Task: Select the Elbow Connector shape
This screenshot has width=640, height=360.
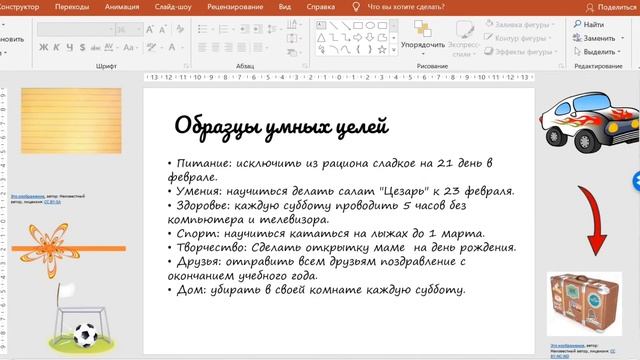Action: point(333,38)
